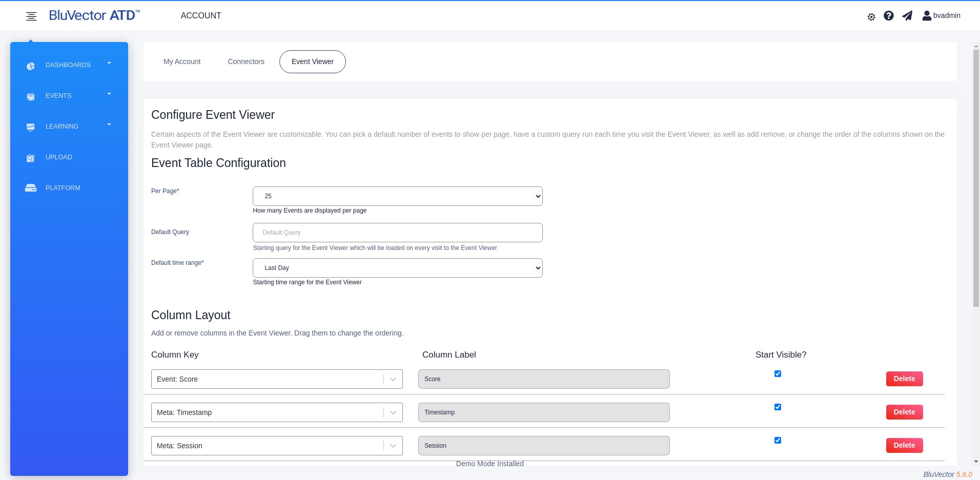The image size is (980, 480).
Task: Click the BluVector 5.6.0 version text
Action: click(948, 474)
